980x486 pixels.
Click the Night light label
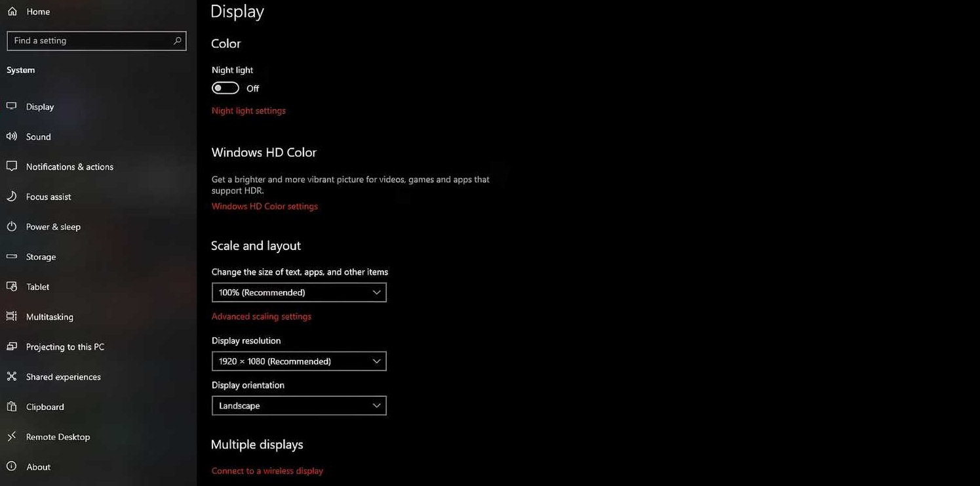pos(232,70)
